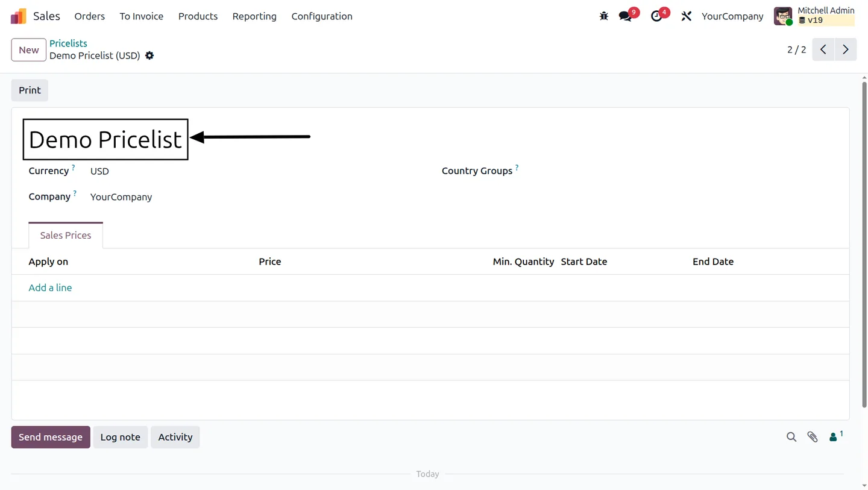
Task: Open the debug bug icon menu
Action: pos(604,16)
